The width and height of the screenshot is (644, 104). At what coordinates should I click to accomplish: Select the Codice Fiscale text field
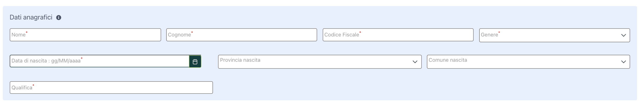(398, 35)
